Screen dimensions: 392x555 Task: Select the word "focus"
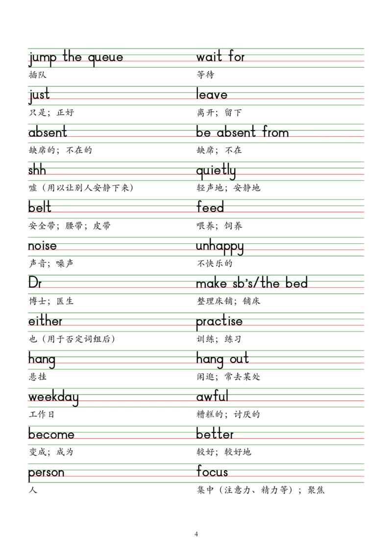click(212, 473)
